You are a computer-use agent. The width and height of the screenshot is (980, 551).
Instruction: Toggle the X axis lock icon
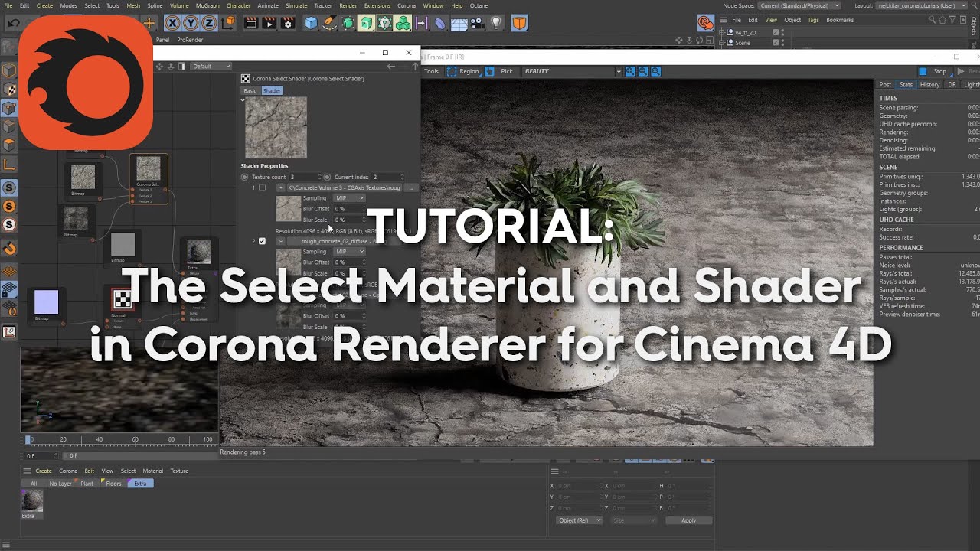coord(172,23)
